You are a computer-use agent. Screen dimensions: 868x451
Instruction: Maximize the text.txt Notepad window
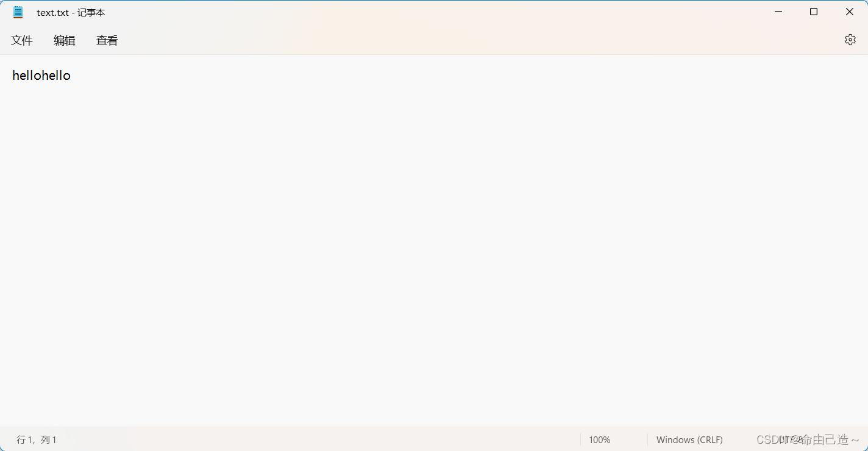814,12
